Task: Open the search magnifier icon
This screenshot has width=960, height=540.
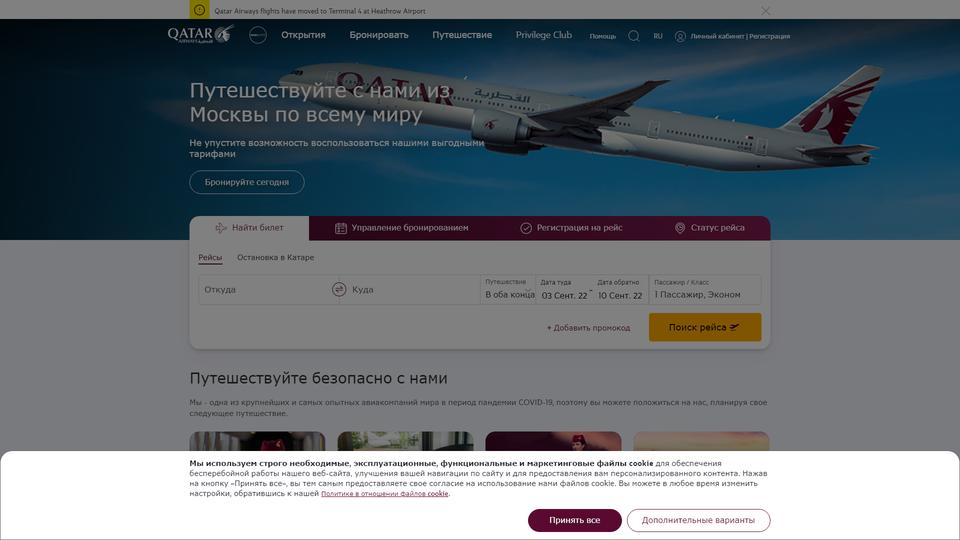Action: (634, 36)
